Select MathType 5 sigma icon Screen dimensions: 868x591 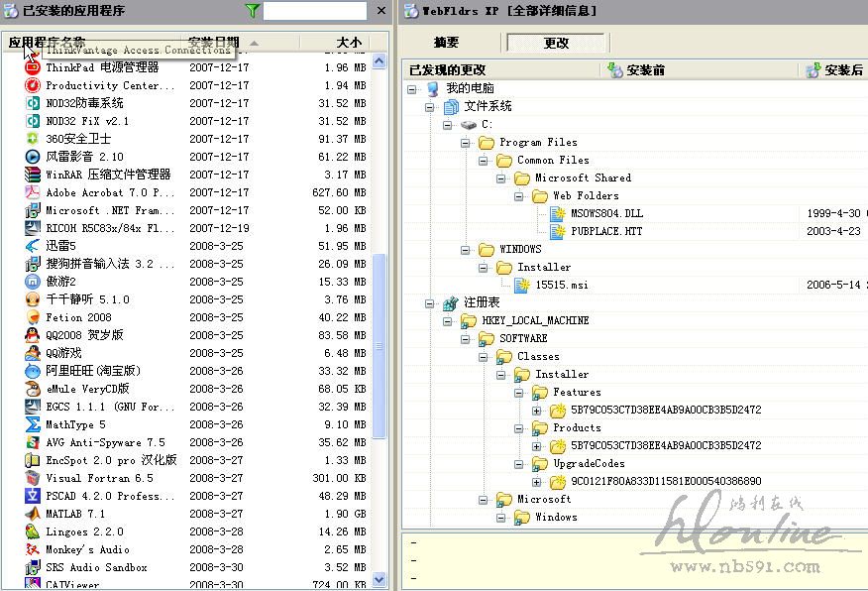pos(33,424)
